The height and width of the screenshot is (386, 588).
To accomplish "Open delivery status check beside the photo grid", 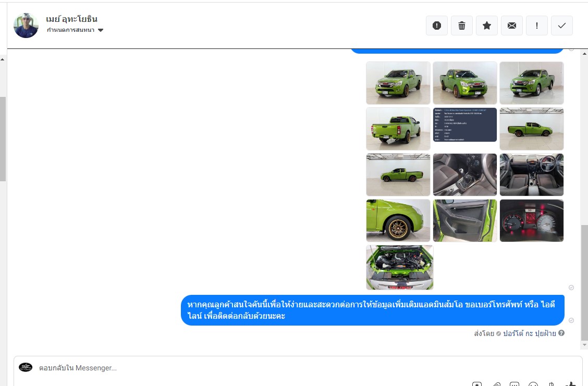I will coord(571,288).
